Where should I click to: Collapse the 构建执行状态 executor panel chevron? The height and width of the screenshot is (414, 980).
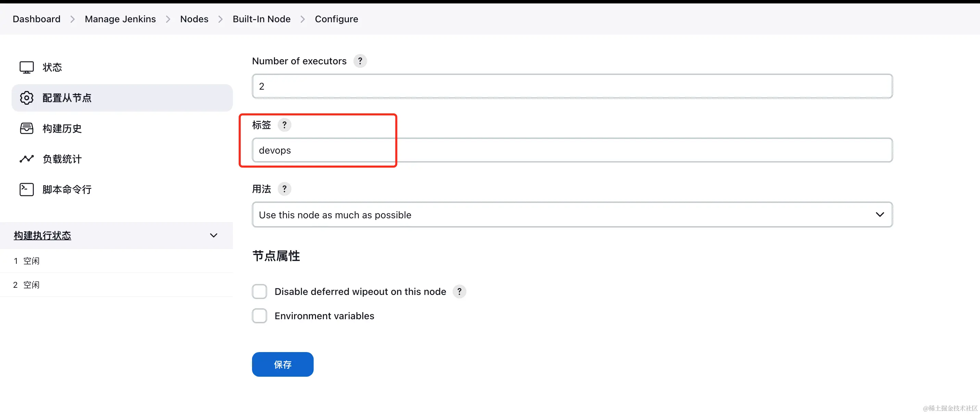tap(214, 235)
